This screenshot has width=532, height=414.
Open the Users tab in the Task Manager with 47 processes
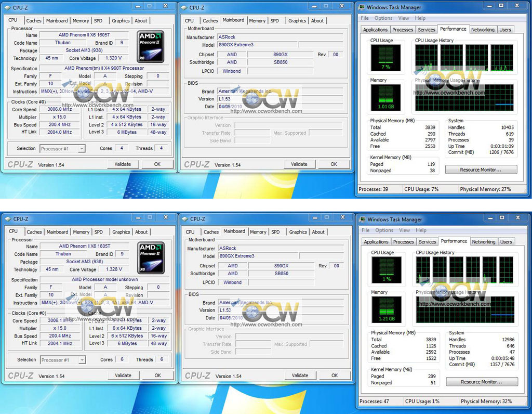(506, 242)
